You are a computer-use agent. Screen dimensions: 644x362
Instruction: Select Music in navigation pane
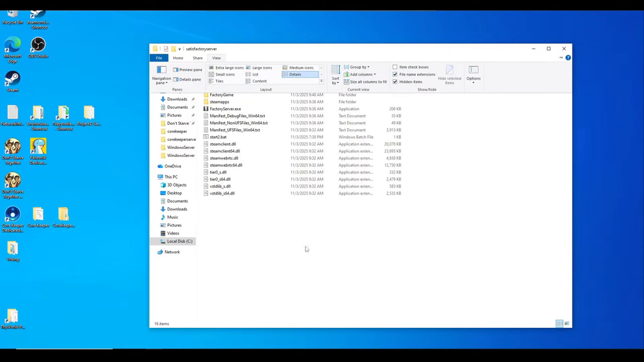coord(169,217)
